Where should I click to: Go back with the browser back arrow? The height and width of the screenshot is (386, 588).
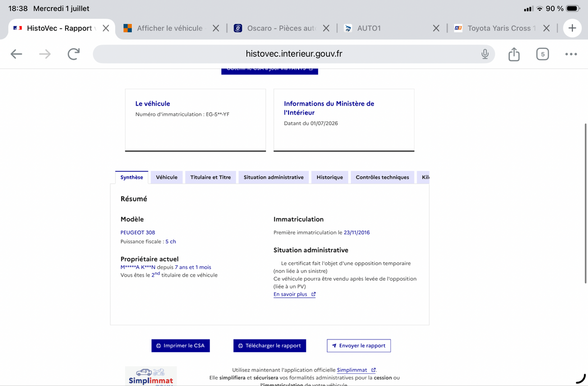tap(17, 54)
